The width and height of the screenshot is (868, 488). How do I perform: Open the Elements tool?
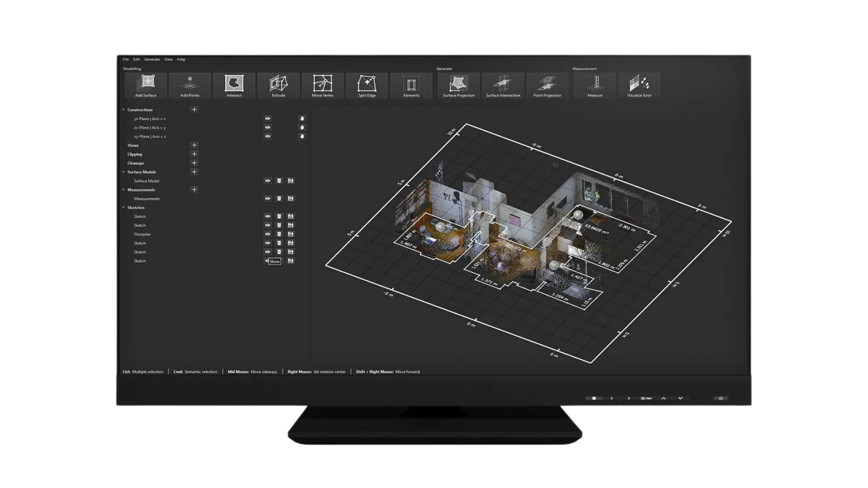(411, 85)
